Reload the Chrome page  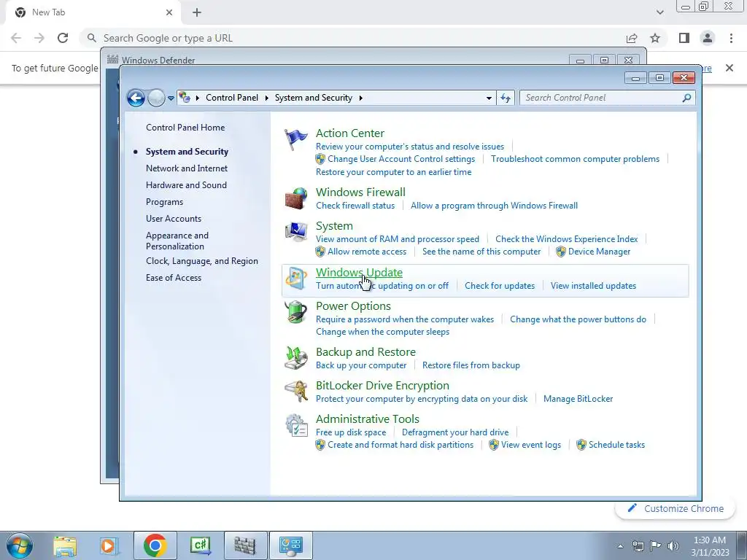pyautogui.click(x=63, y=38)
